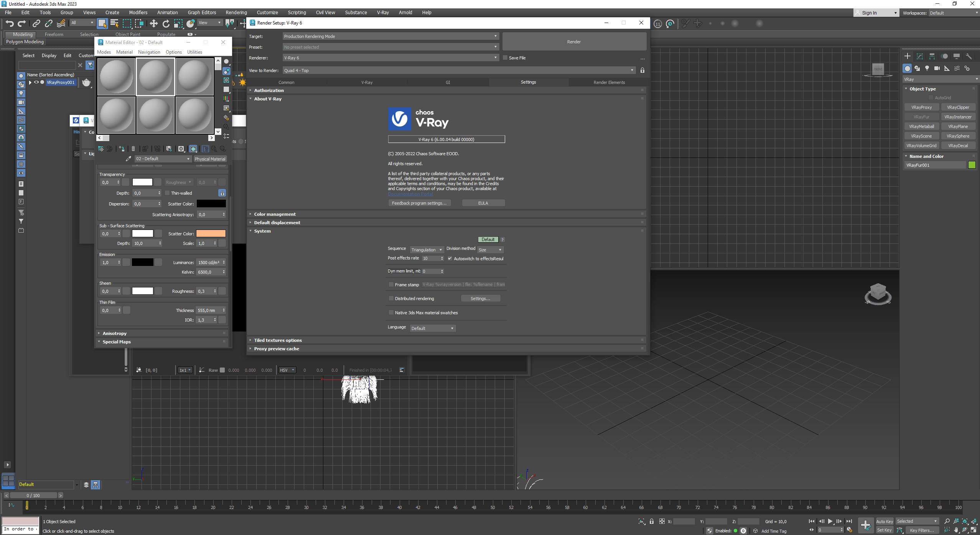Click the Pick Material from Object eyedropper
Viewport: 980px width, 535px height.
click(128, 159)
